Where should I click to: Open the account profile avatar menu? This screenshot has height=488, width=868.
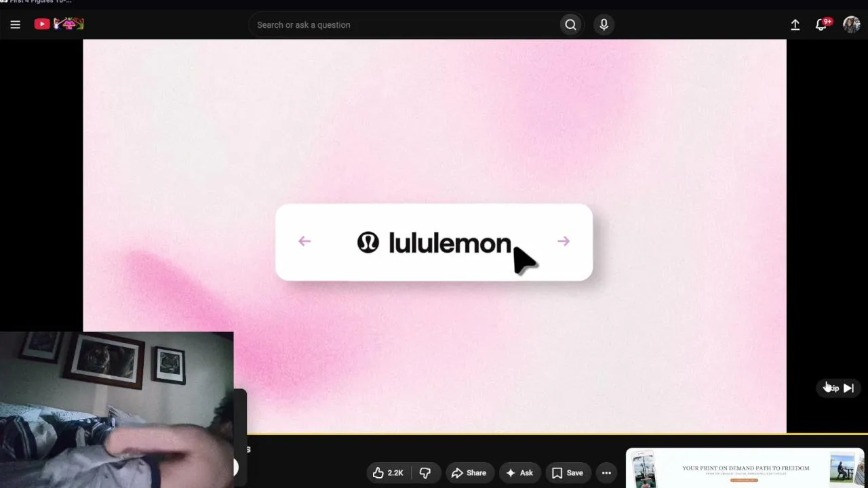pos(851,25)
